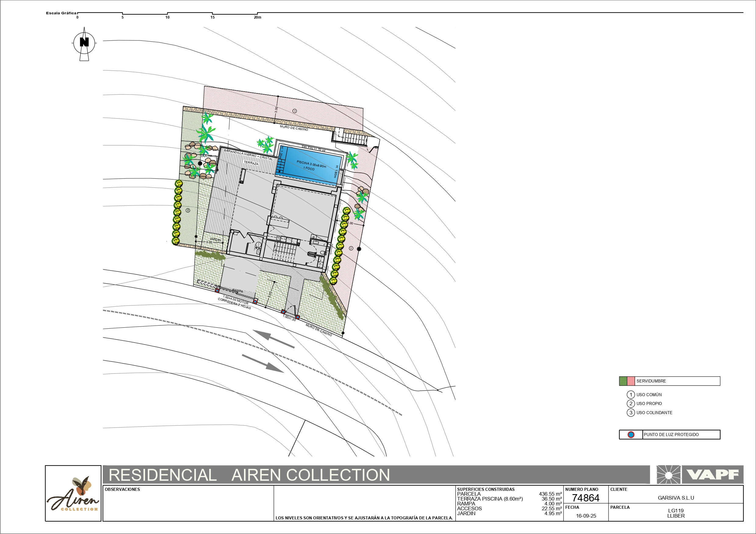756x534 pixels.
Task: Click the pink Servidumbre legend swatch
Action: click(x=631, y=381)
